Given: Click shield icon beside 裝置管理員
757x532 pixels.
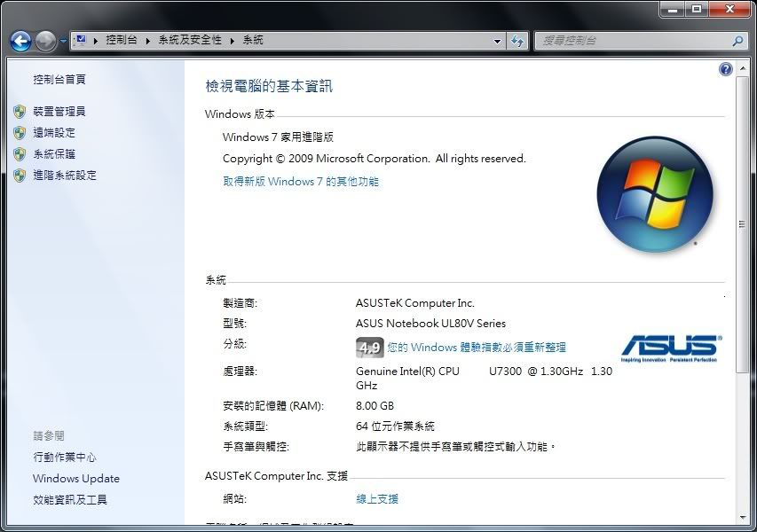Looking at the screenshot, I should pyautogui.click(x=20, y=112).
